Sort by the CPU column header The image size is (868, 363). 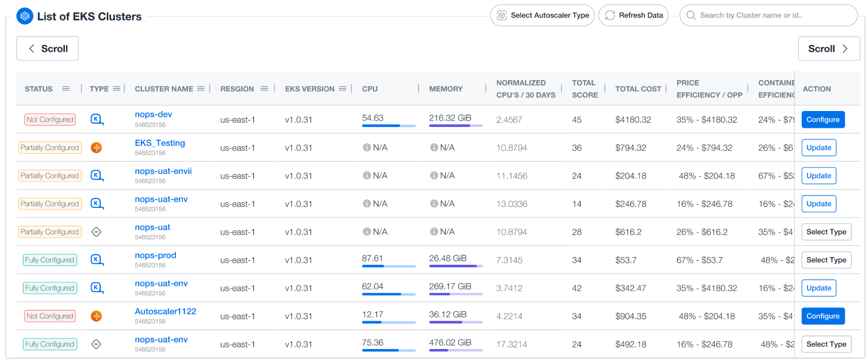pos(370,89)
